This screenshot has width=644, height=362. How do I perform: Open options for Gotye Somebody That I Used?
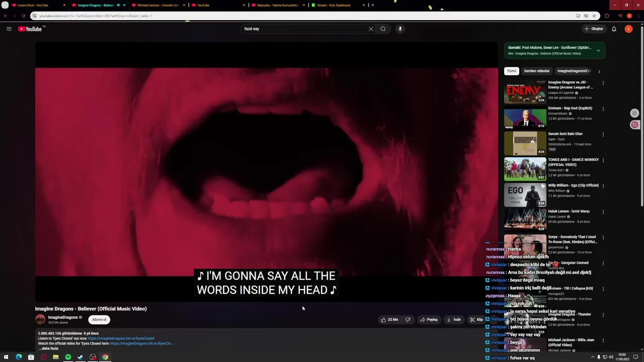click(x=603, y=237)
